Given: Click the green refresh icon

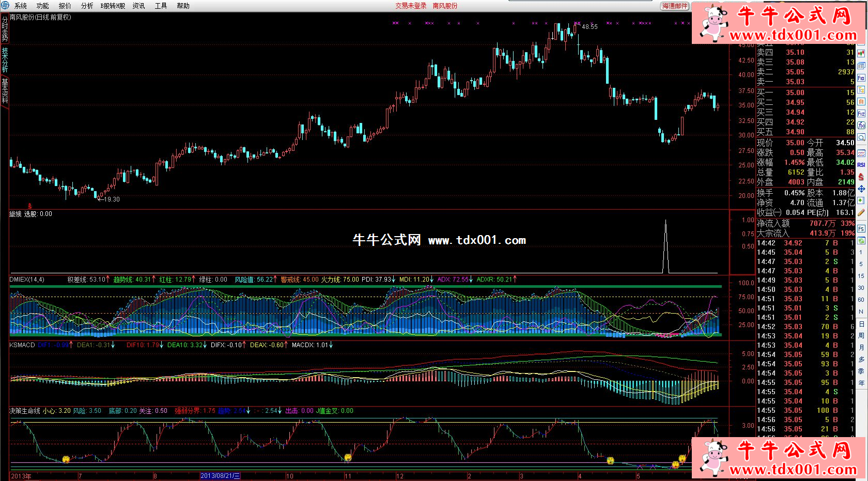Looking at the screenshot, I should [861, 240].
